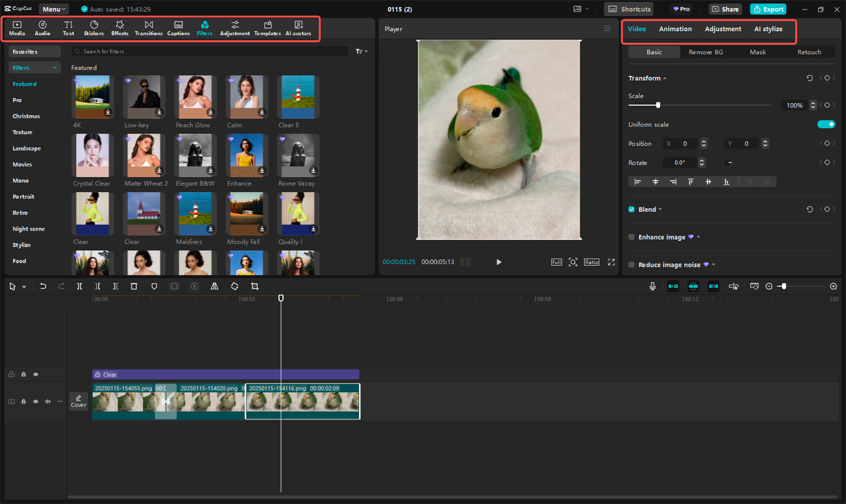This screenshot has width=846, height=504.
Task: Enable Reduce image noise
Action: point(631,264)
